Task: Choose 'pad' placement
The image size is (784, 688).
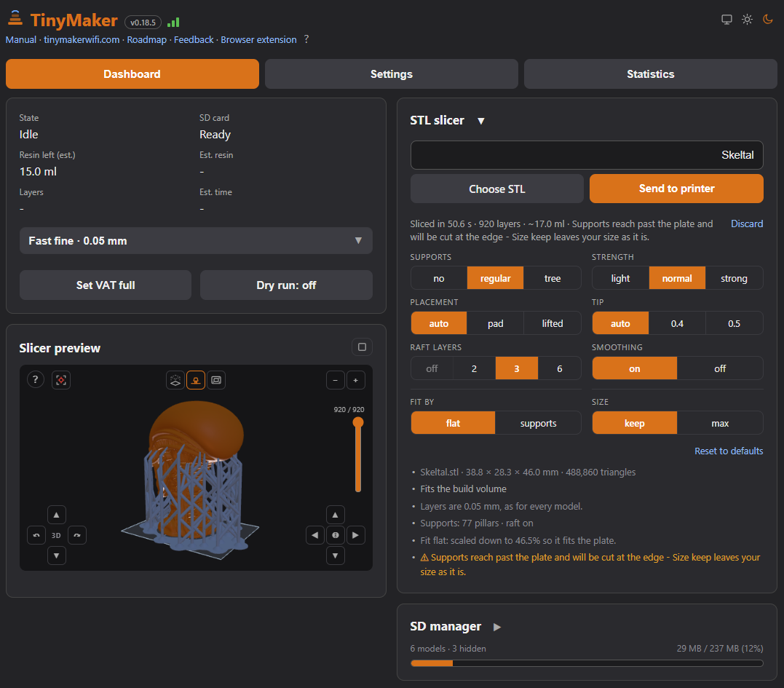Action: pyautogui.click(x=495, y=323)
